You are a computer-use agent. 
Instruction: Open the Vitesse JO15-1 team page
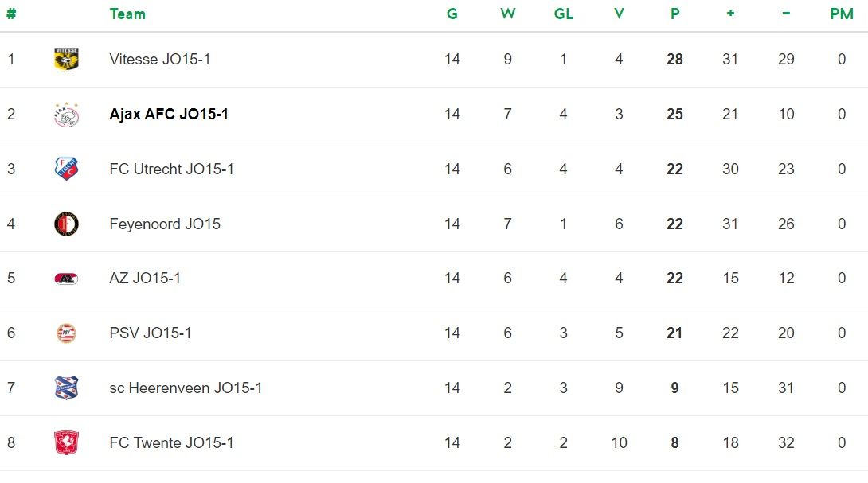coord(160,60)
